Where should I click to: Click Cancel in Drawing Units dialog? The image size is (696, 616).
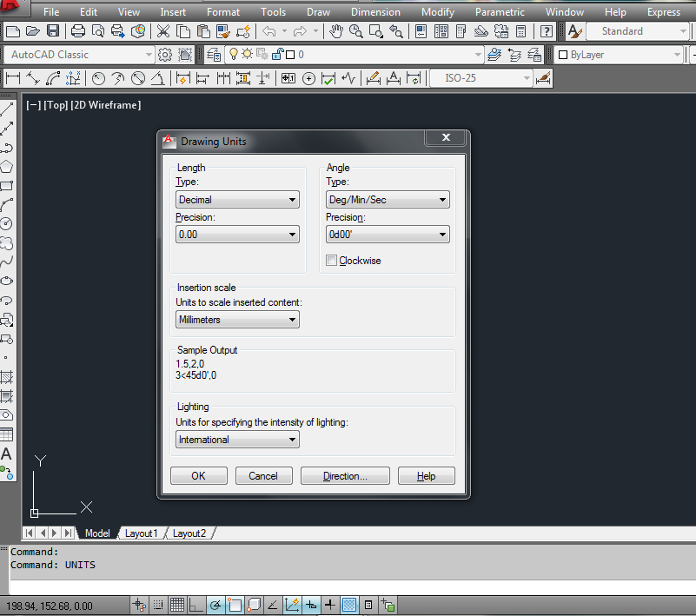click(263, 476)
